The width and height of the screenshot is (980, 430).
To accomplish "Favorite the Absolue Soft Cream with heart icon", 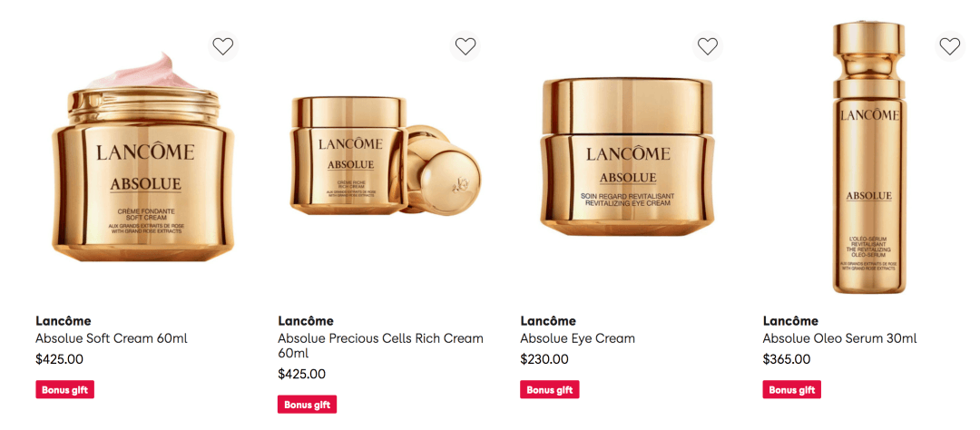I will pos(223,46).
